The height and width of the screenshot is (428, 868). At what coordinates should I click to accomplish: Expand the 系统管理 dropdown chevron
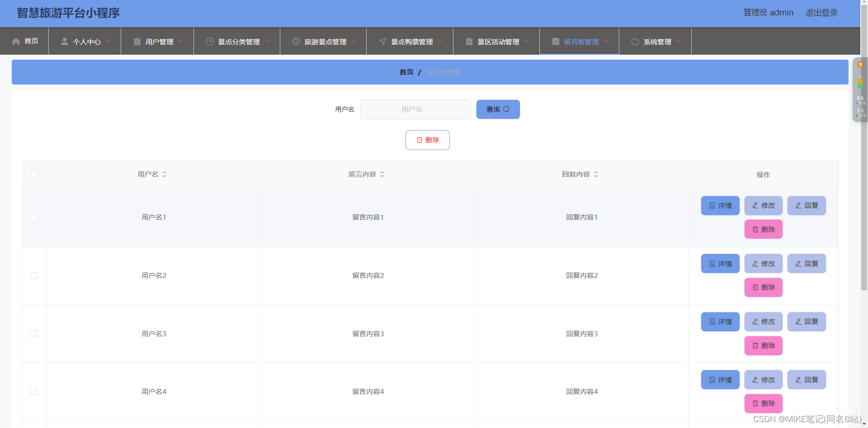point(679,41)
